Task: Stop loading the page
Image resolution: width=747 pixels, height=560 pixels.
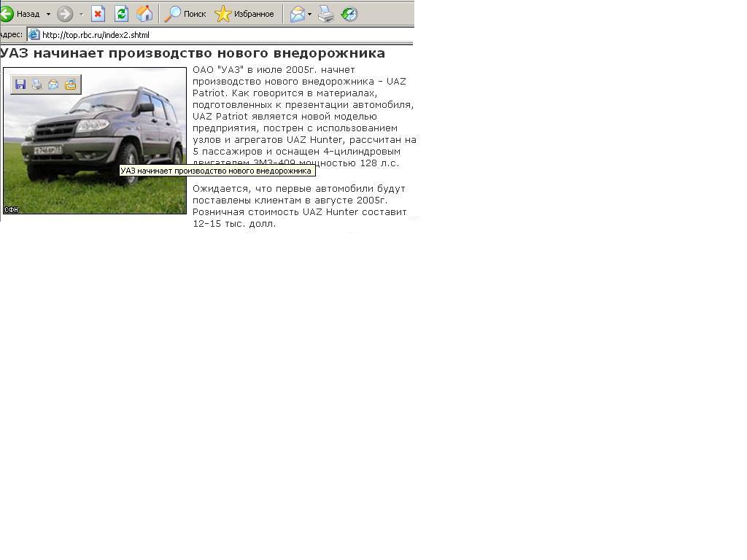Action: 98,14
